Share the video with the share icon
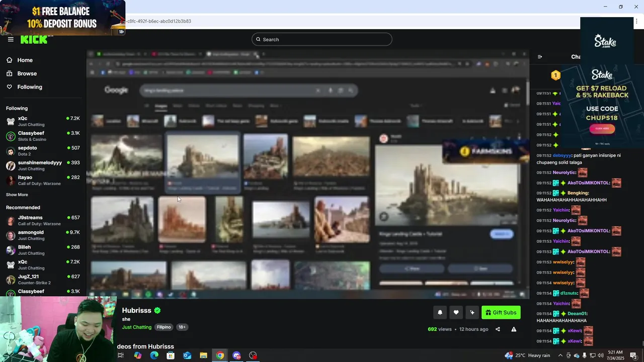 point(498,329)
